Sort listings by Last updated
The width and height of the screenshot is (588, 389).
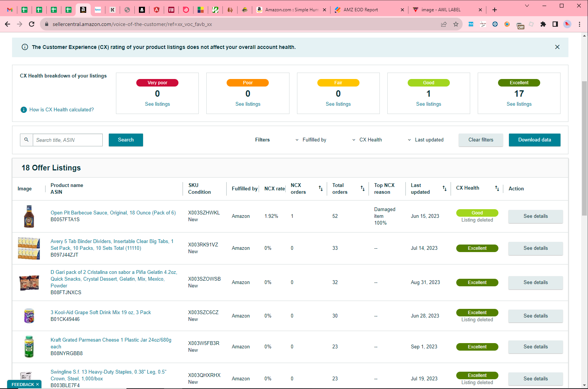(445, 188)
